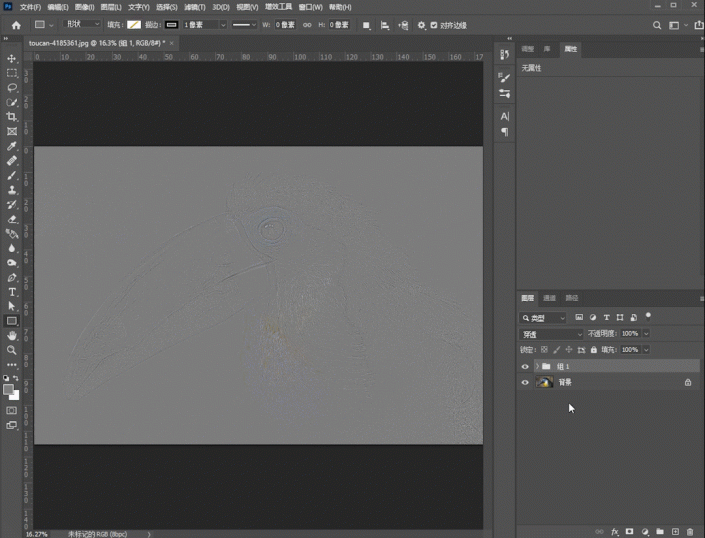Open the 滤镜(T) menu
The height and width of the screenshot is (538, 705).
pyautogui.click(x=194, y=7)
